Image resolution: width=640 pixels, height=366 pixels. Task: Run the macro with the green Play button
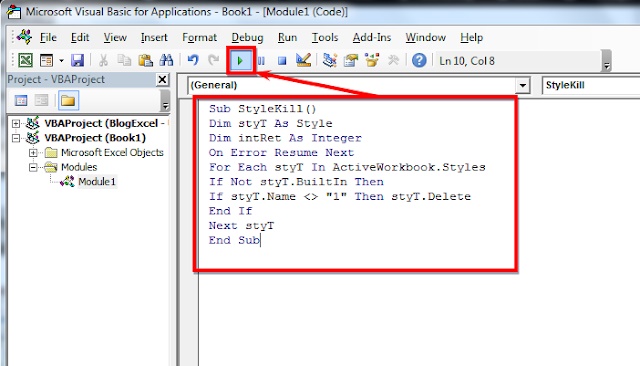point(240,61)
